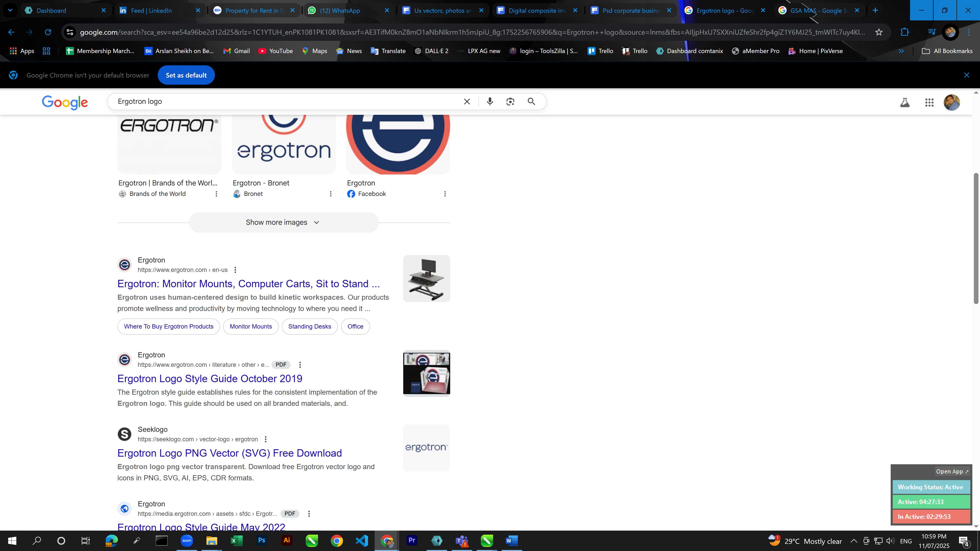
Task: Open the Google account avatar
Action: point(952,102)
